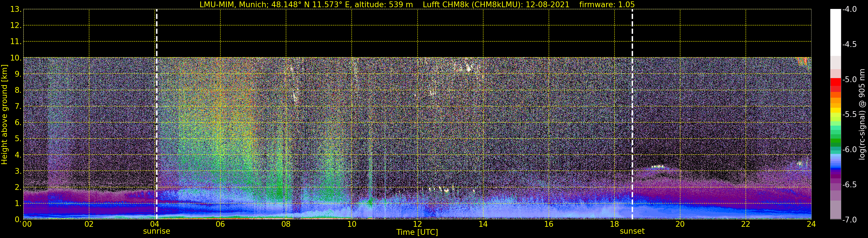This screenshot has height=238, width=868.
Task: Click the colorbar tick label -4.5
Action: (x=849, y=44)
